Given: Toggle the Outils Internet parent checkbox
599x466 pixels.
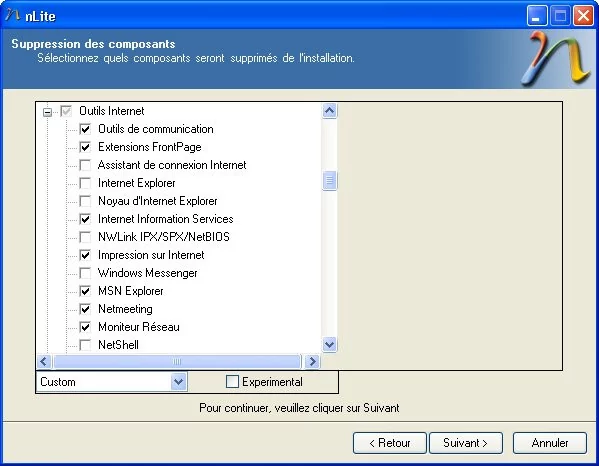Looking at the screenshot, I should pyautogui.click(x=66, y=111).
